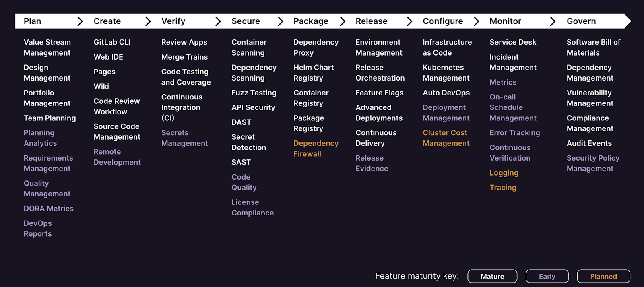
Task: Click the chevron arrow after Package
Action: pyautogui.click(x=343, y=21)
